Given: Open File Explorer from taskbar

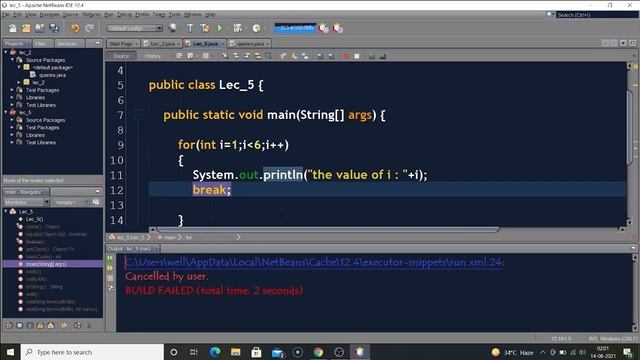Looking at the screenshot, I should [x=236, y=352].
